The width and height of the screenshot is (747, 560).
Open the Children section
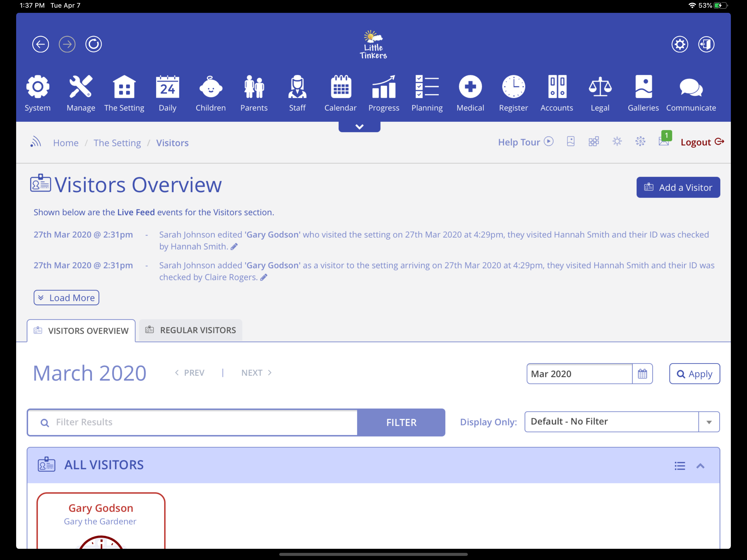[211, 93]
